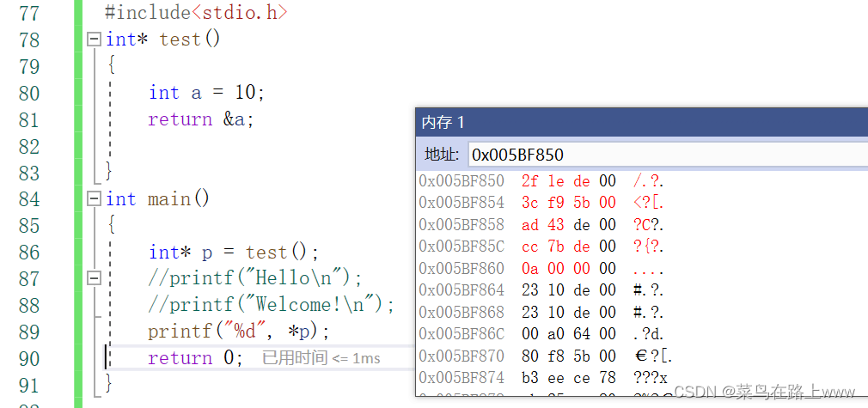This screenshot has width=868, height=408.
Task: Click memory row address 0x005BF860
Action: point(462,268)
